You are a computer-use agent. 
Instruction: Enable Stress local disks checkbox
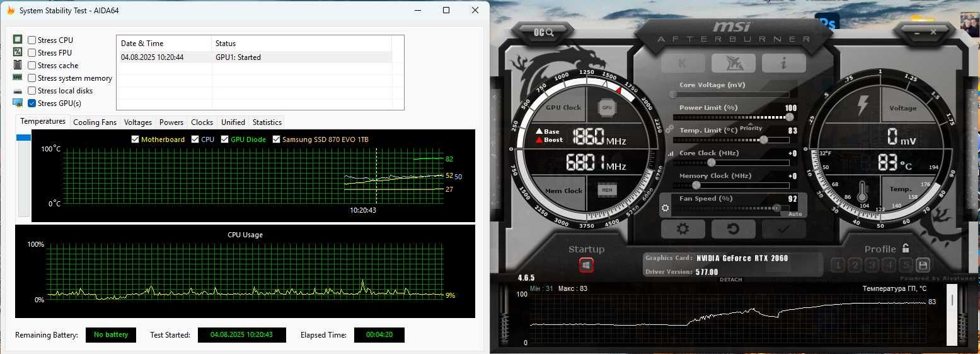point(32,91)
